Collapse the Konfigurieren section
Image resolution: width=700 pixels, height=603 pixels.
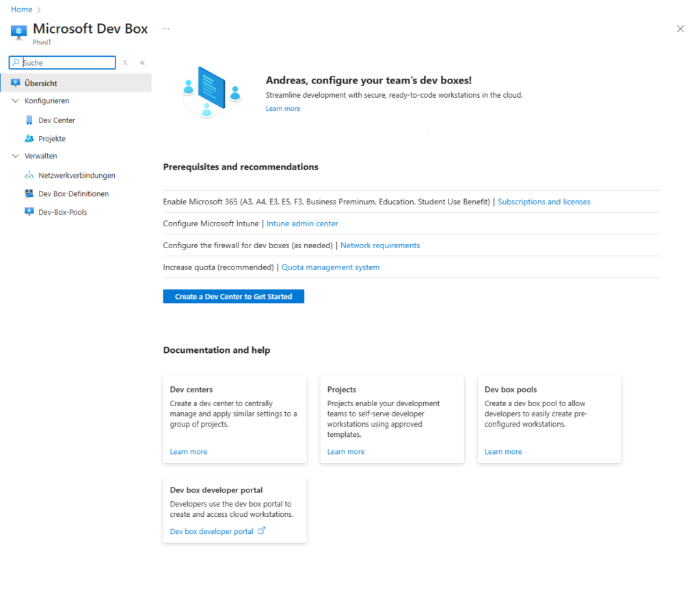coord(16,101)
